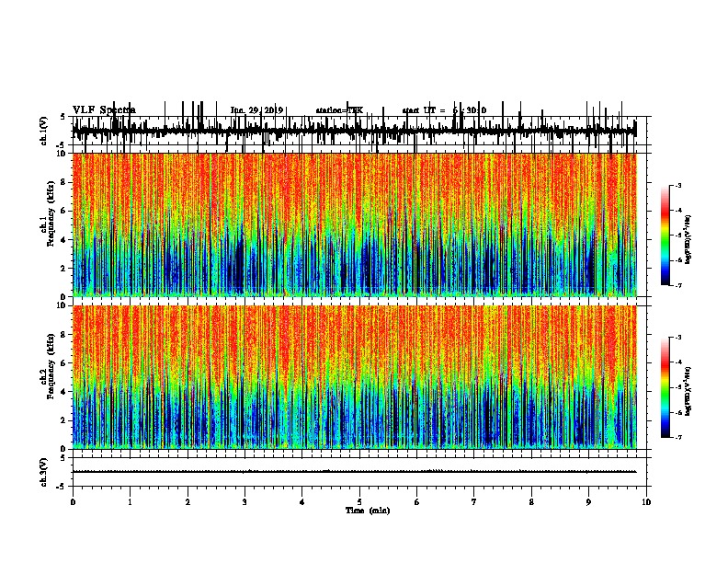
Task: Click the 'Time (min)' axis title
Action: 368,511
